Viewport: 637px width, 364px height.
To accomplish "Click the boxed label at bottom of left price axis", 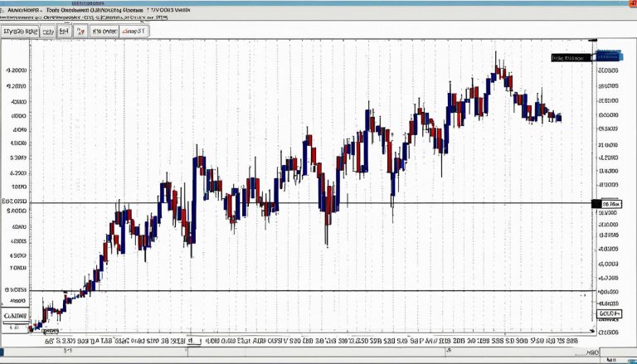I will coord(16,316).
